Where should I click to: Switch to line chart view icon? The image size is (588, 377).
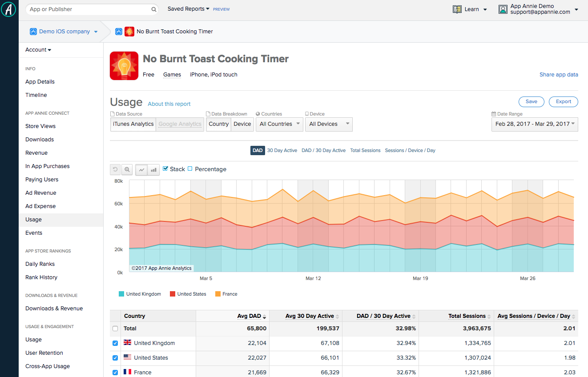point(142,169)
